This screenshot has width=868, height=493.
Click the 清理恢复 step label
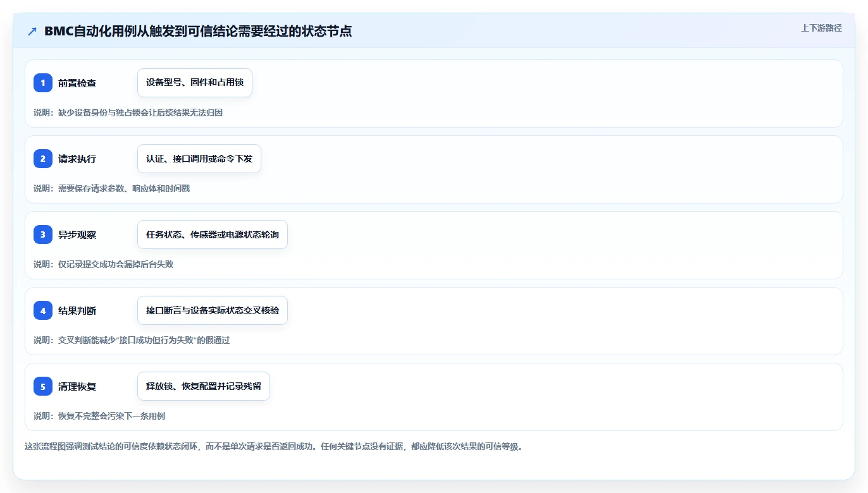point(77,386)
